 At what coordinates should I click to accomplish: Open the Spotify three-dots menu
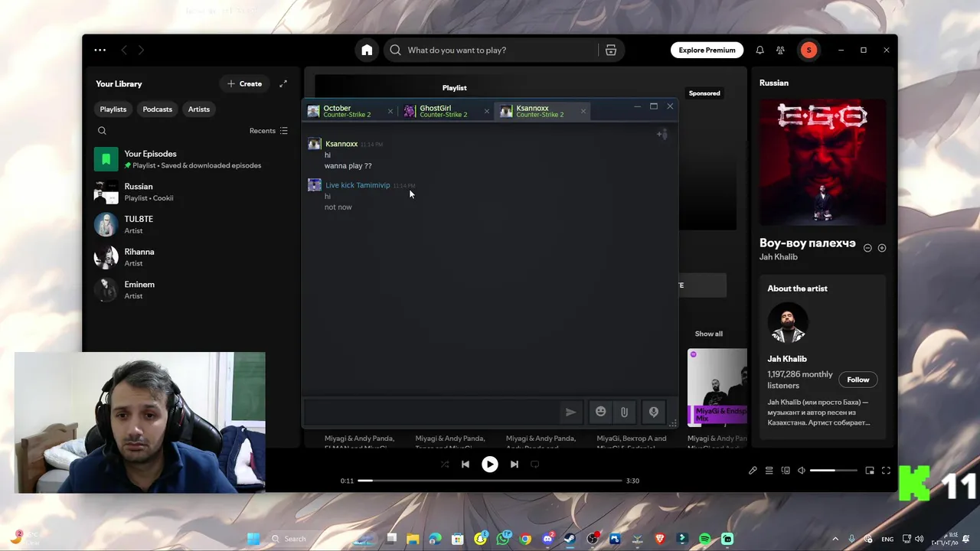tap(100, 50)
